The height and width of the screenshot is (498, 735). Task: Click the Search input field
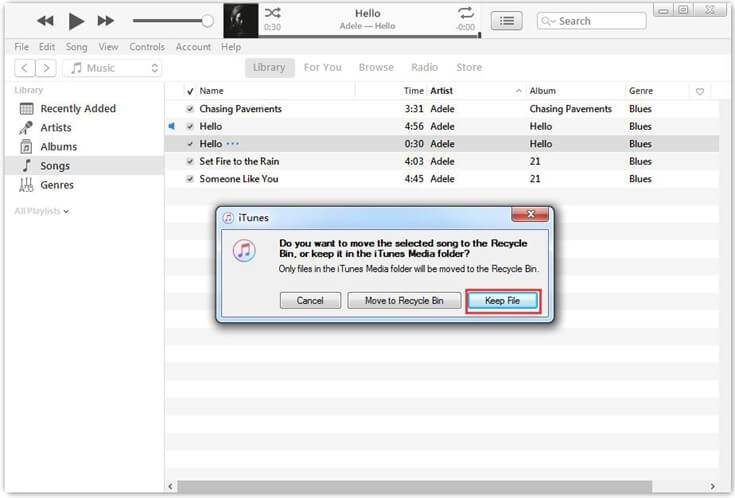pyautogui.click(x=592, y=21)
